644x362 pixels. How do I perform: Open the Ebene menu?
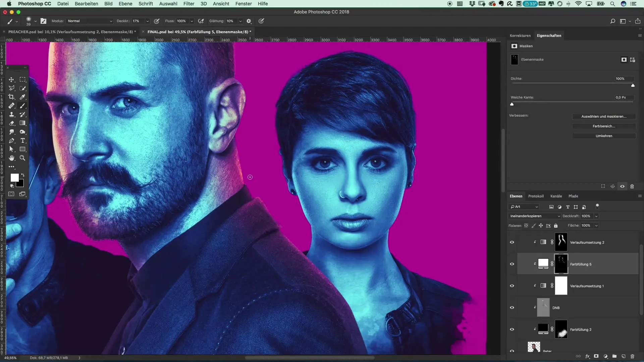pos(125,4)
